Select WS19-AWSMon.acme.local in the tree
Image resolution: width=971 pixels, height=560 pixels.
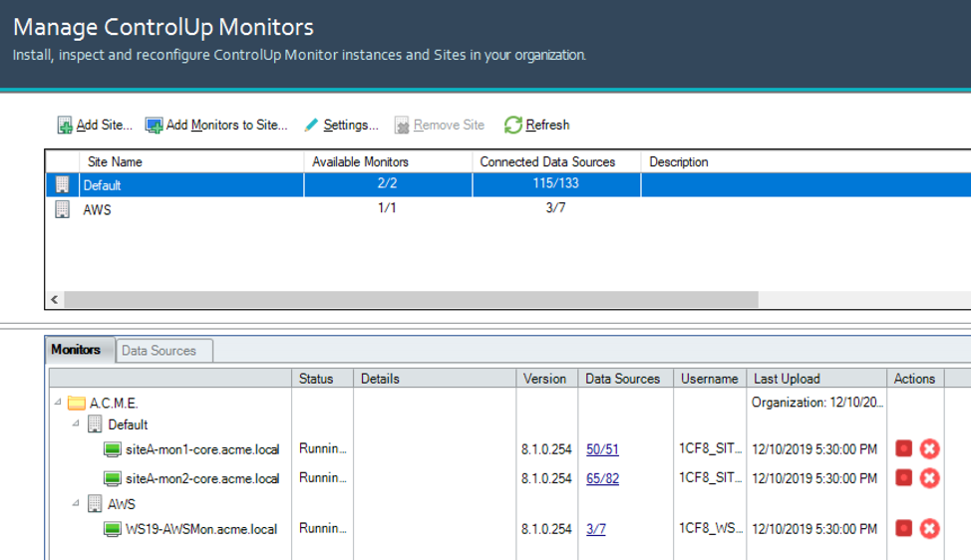tap(201, 529)
